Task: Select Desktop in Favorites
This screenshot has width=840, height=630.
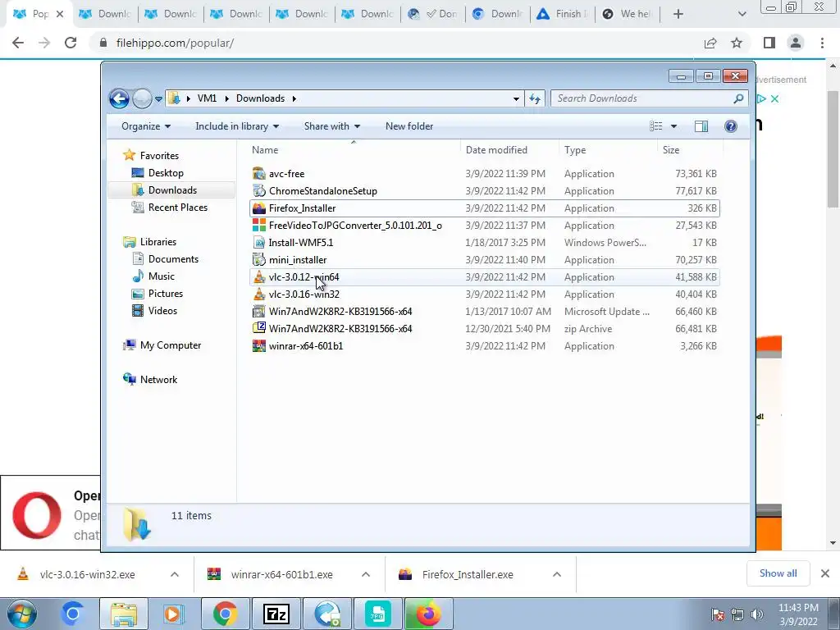Action: (166, 173)
